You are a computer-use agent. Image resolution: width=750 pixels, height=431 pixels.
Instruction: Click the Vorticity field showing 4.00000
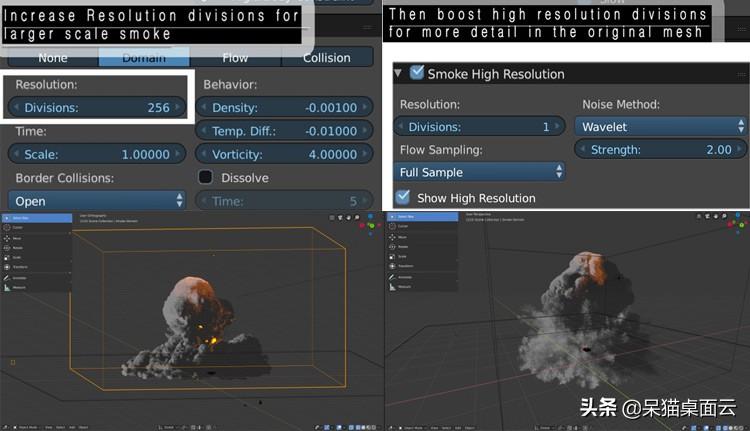[x=284, y=154]
